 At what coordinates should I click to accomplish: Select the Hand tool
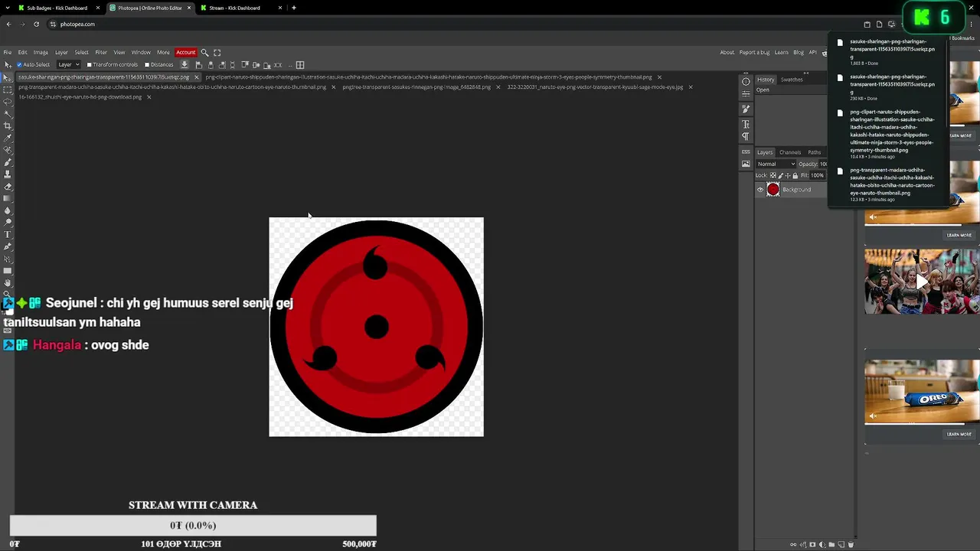pos(8,283)
